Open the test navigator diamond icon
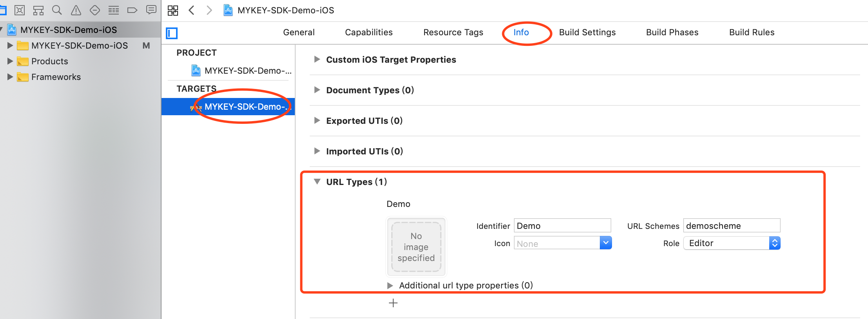 pos(94,10)
